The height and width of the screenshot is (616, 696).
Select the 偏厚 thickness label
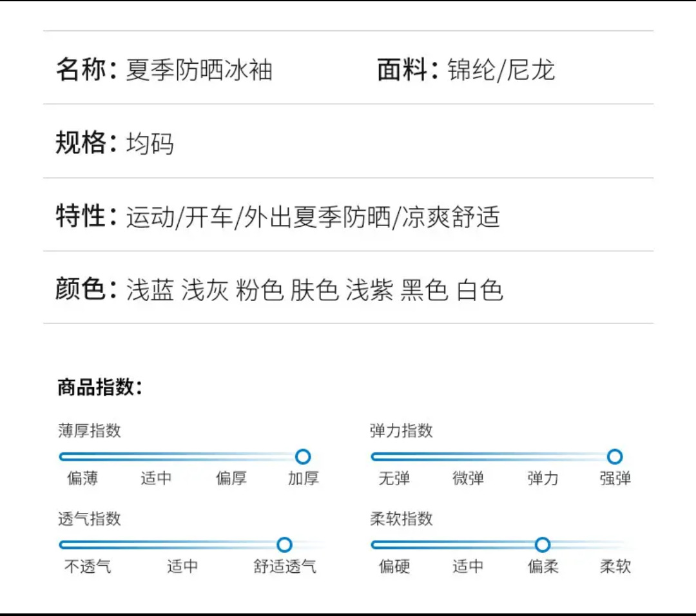click(x=231, y=479)
